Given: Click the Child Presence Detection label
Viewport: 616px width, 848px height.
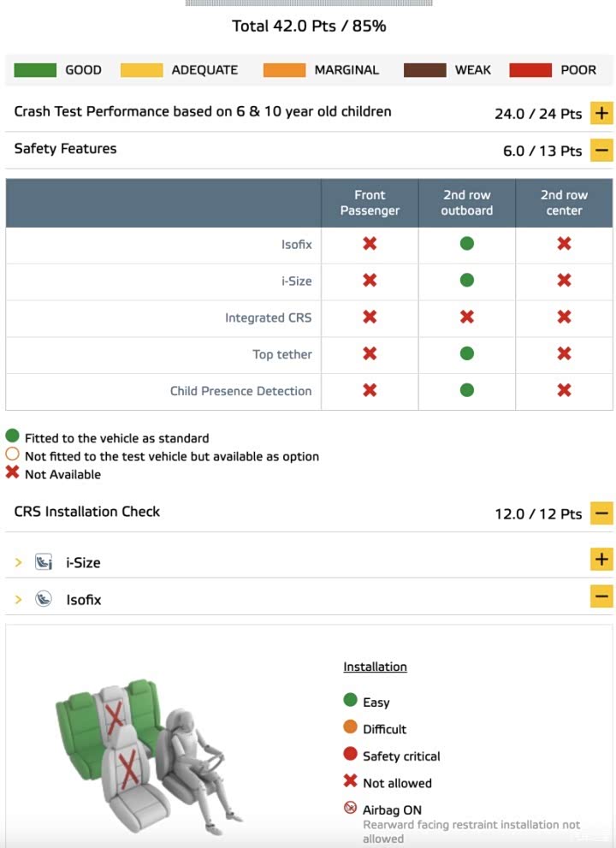Looking at the screenshot, I should (x=240, y=390).
